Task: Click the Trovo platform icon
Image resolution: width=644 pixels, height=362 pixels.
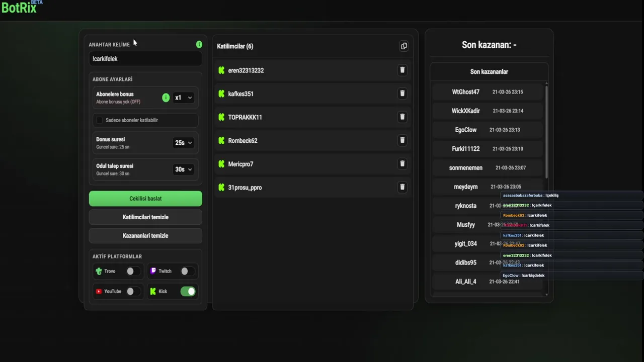Action: click(x=99, y=271)
